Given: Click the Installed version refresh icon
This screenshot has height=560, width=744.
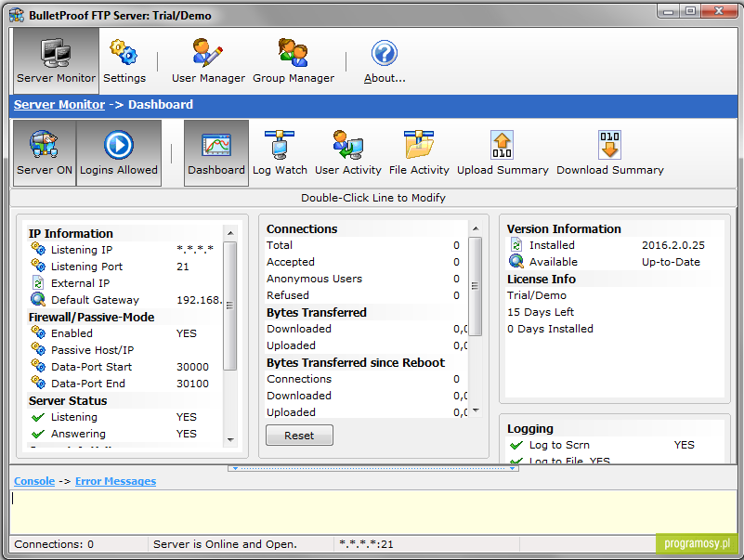Looking at the screenshot, I should 516,245.
